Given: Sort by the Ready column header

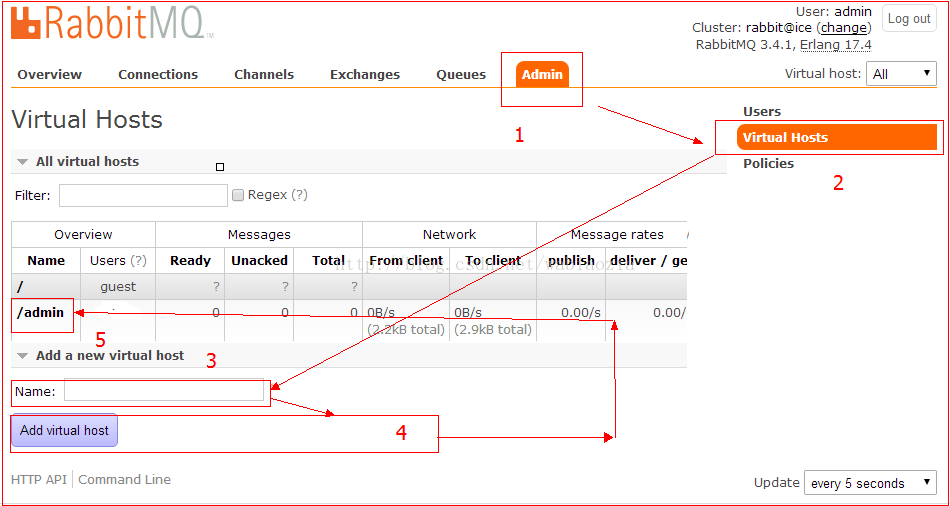Looking at the screenshot, I should point(190,261).
